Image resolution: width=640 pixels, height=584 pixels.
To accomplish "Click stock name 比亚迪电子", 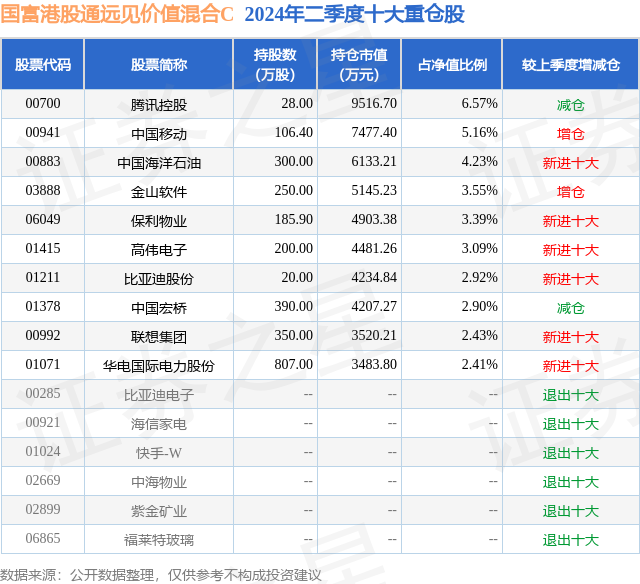I will (159, 395).
